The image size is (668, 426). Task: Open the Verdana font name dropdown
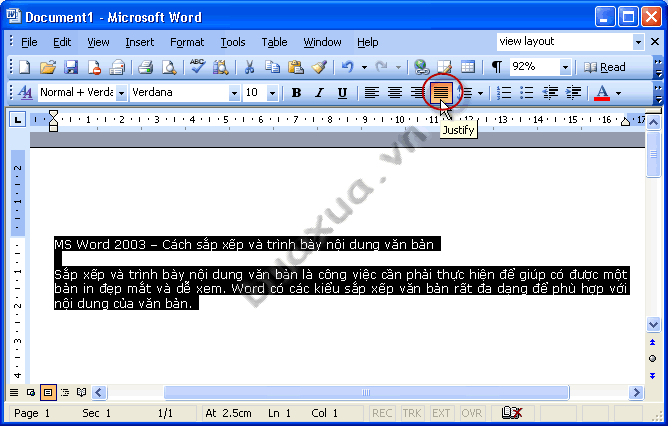(234, 92)
